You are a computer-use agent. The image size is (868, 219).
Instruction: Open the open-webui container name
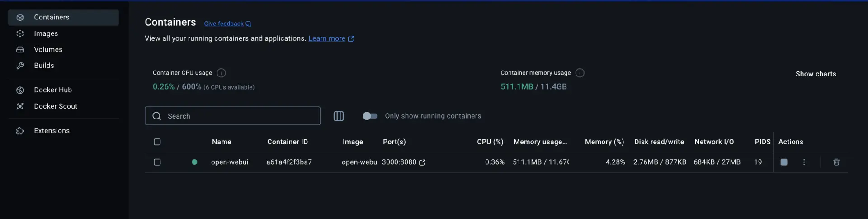pyautogui.click(x=230, y=162)
